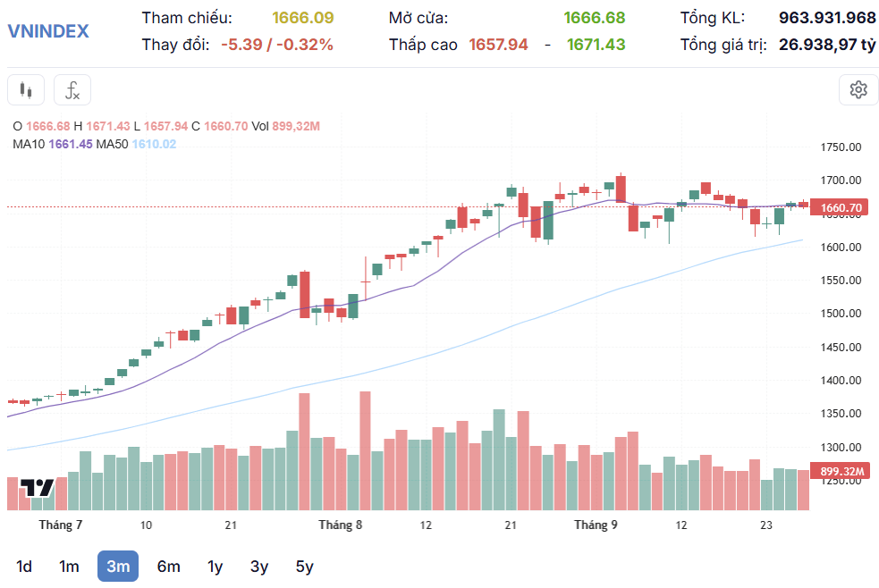Click the 1750.00 price axis label
The height and width of the screenshot is (588, 879).
coord(841,147)
